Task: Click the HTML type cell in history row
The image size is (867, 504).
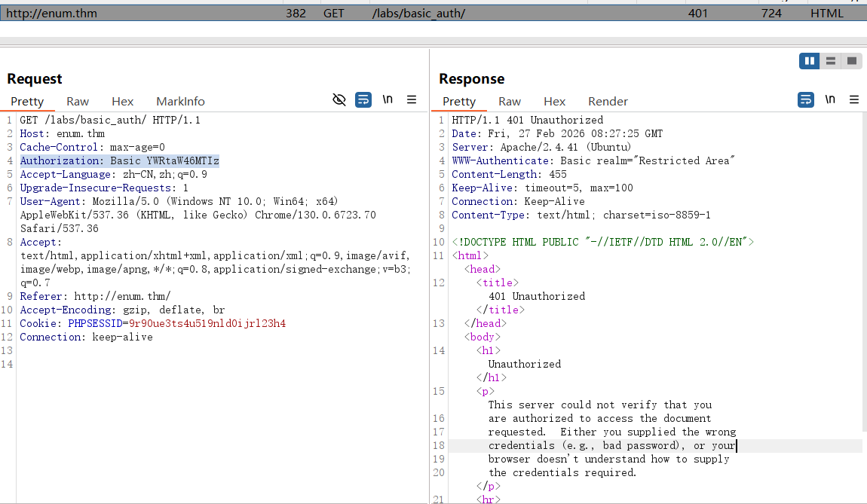Action: pyautogui.click(x=826, y=14)
